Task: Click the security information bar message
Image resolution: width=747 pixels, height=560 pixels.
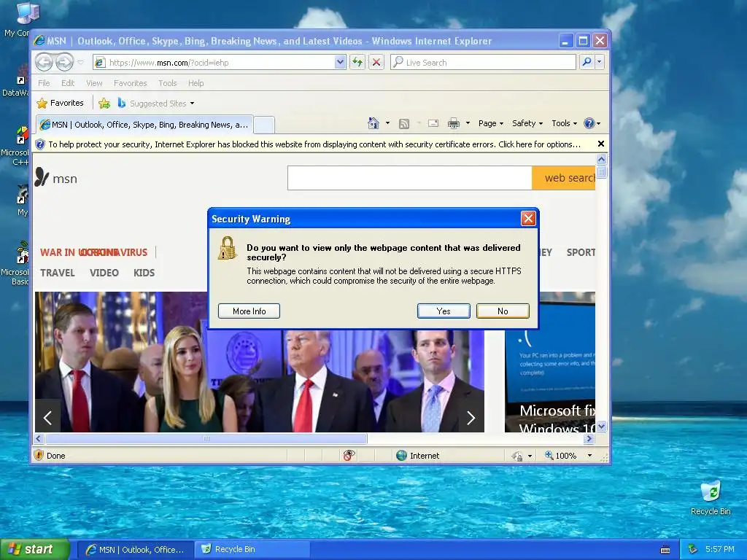Action: tap(314, 144)
